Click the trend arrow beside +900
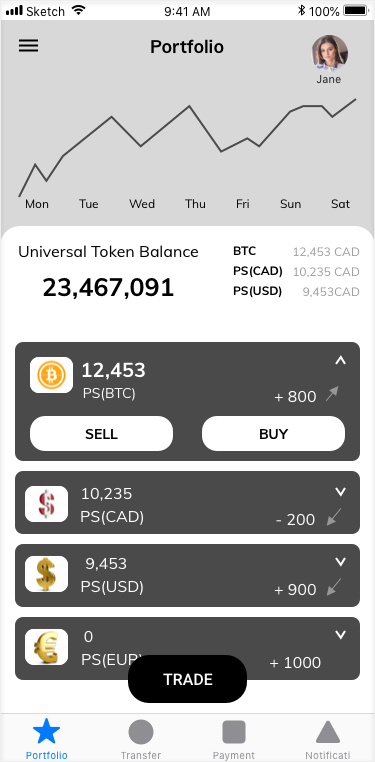Screen dimensions: 375x762 (334, 587)
